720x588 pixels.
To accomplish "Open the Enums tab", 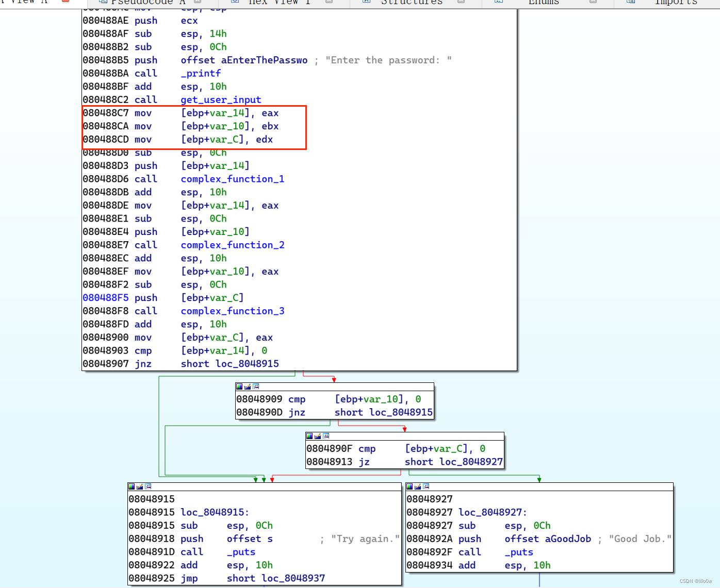I will click(544, 2).
